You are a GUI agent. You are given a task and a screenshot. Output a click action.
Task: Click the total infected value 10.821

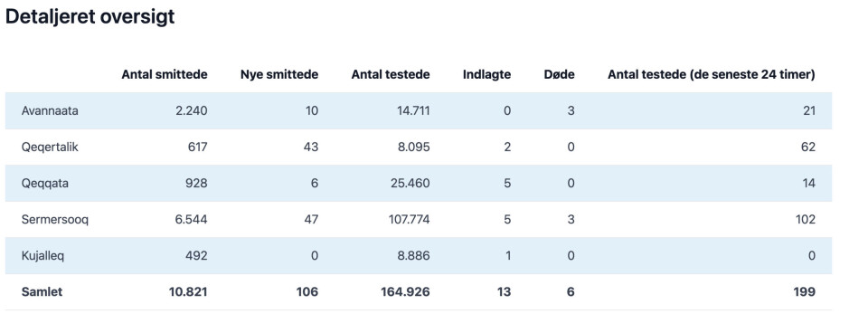pos(188,292)
